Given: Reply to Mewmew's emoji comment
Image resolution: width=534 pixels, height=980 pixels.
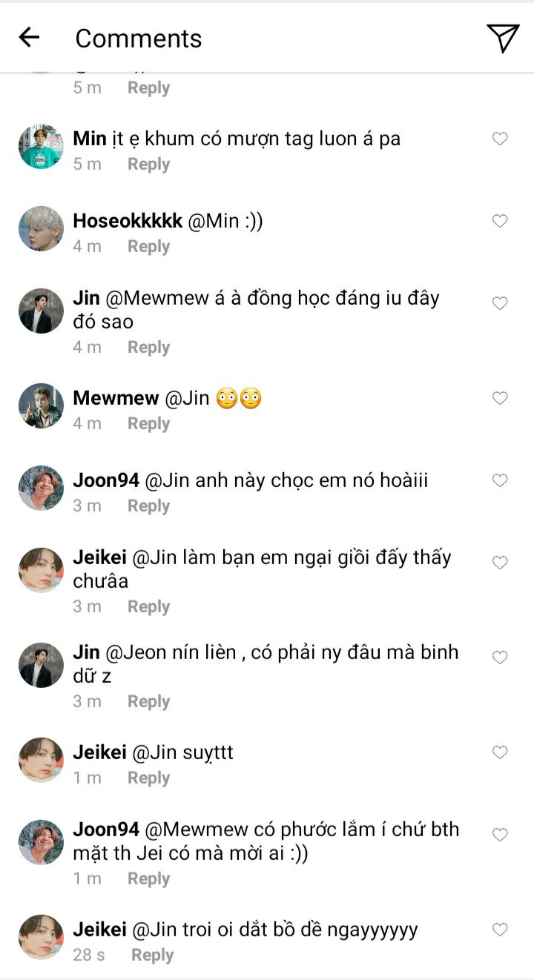Looking at the screenshot, I should [x=148, y=424].
